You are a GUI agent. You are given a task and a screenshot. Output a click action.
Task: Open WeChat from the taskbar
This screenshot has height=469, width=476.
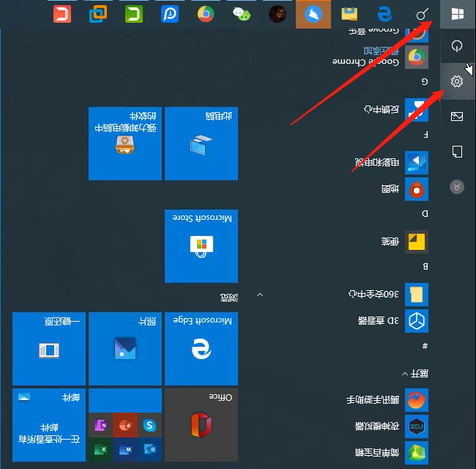pos(242,14)
